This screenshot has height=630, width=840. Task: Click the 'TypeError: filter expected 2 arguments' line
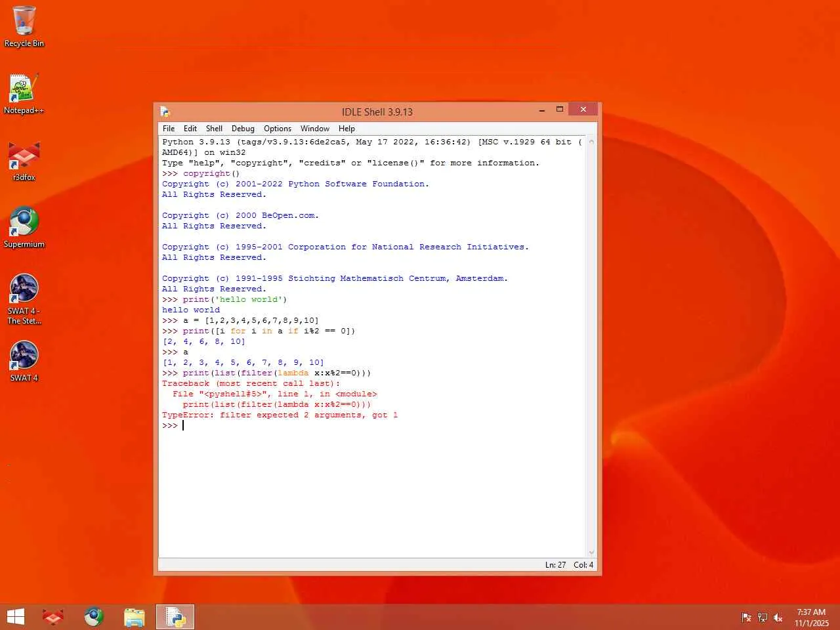[280, 415]
